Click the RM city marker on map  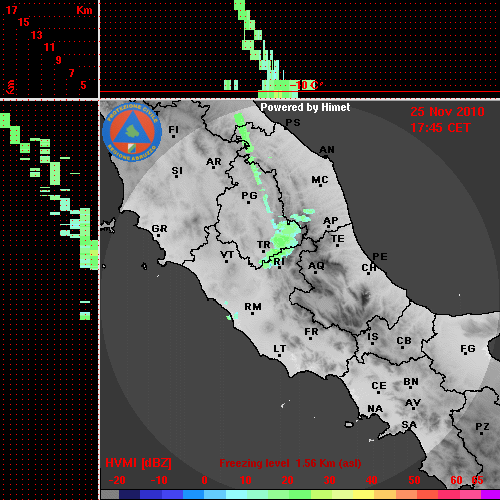[x=252, y=313]
